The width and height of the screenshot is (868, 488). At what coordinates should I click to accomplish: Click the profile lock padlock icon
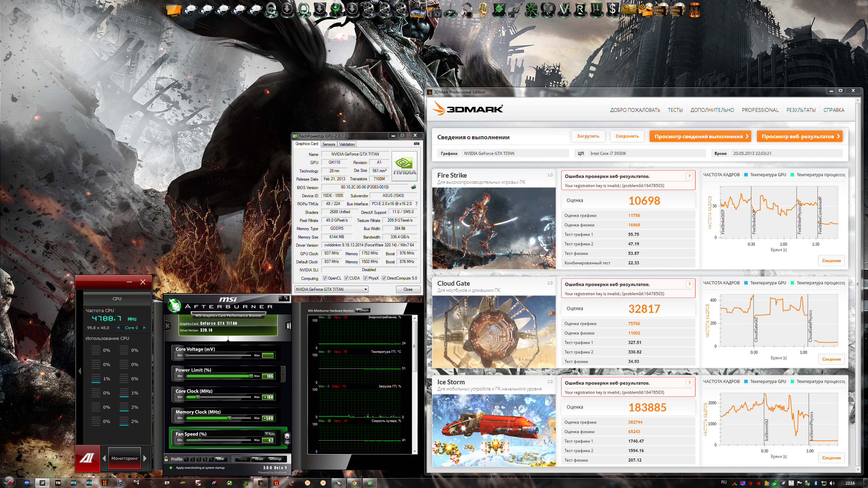click(x=166, y=459)
